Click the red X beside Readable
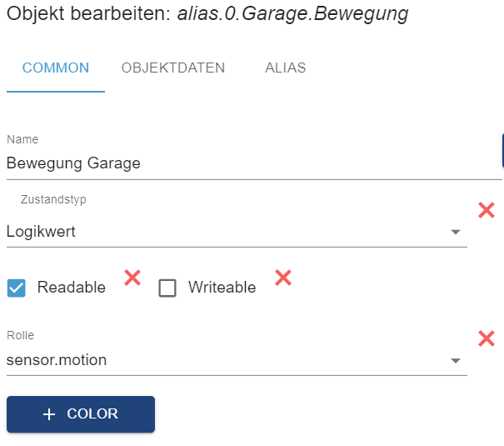 132,278
